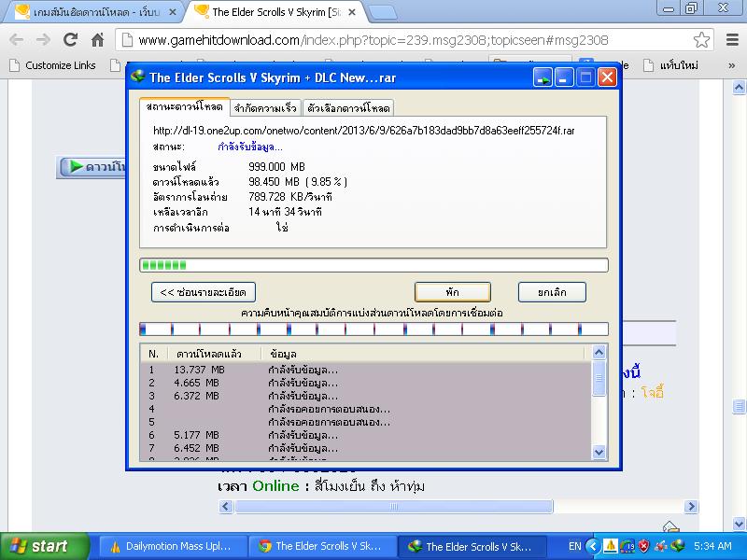Viewport: 747px width, 560px height.
Task: Click the red network tray icon
Action: (661, 546)
